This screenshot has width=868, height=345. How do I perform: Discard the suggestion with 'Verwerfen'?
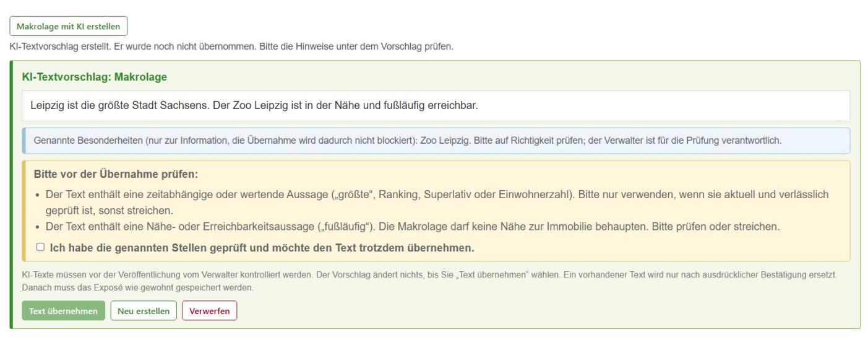(209, 311)
